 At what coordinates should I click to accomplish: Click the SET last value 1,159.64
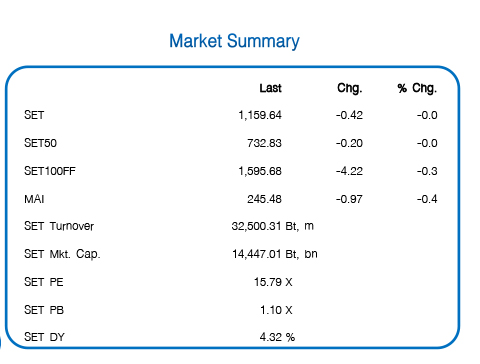coord(260,115)
